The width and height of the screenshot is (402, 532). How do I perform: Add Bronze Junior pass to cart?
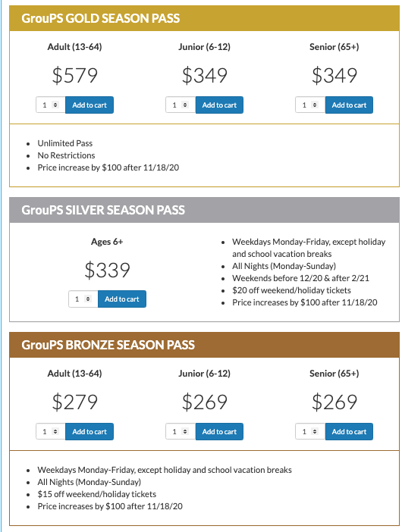click(x=219, y=431)
